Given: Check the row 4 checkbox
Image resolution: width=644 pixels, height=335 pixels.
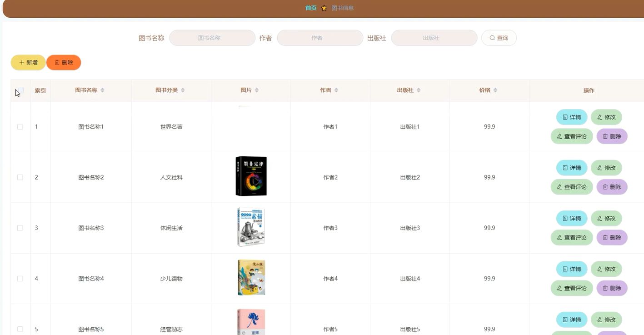Looking at the screenshot, I should [20, 279].
